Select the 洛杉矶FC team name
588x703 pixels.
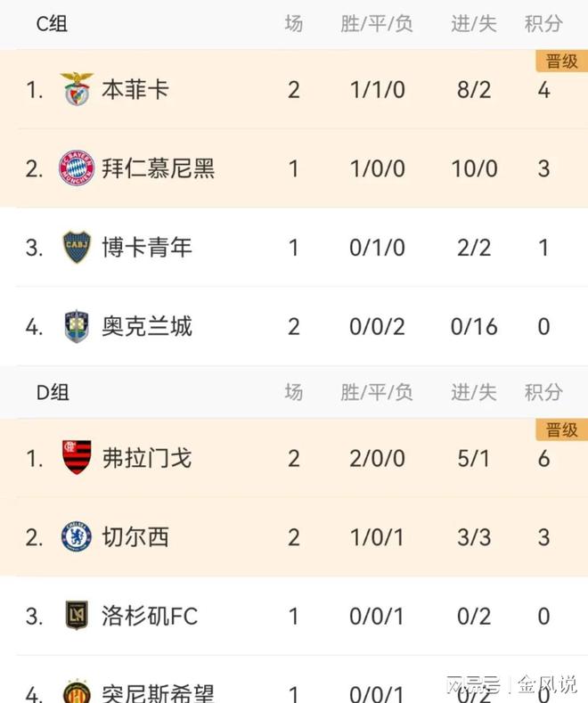click(x=150, y=616)
